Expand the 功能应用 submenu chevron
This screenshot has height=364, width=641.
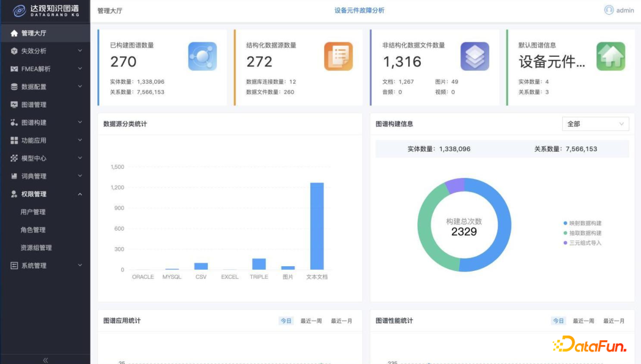click(x=80, y=140)
